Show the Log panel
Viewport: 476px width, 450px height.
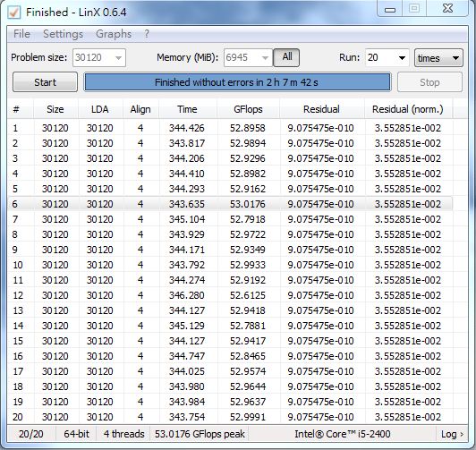452,434
